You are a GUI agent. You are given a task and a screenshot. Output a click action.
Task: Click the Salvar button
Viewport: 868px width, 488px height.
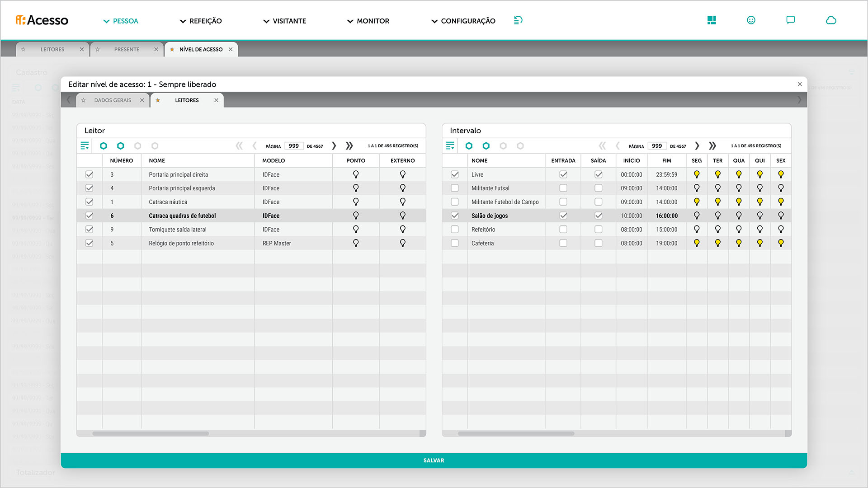[434, 460]
